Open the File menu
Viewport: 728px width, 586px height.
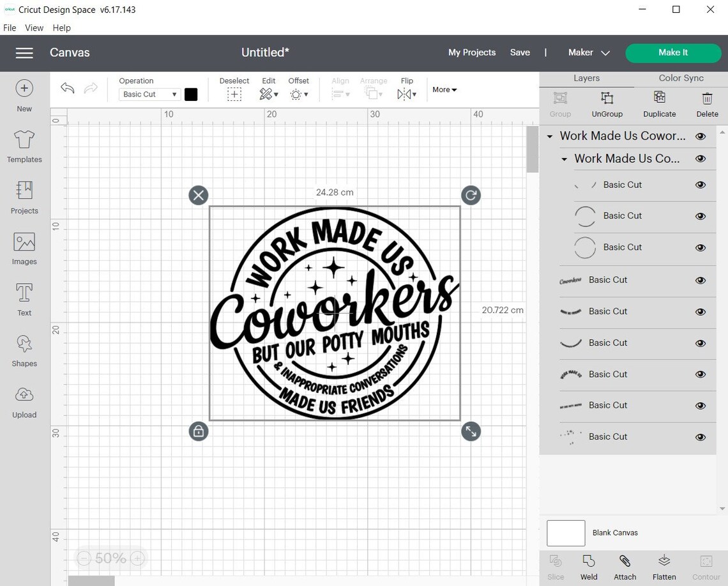[x=10, y=27]
